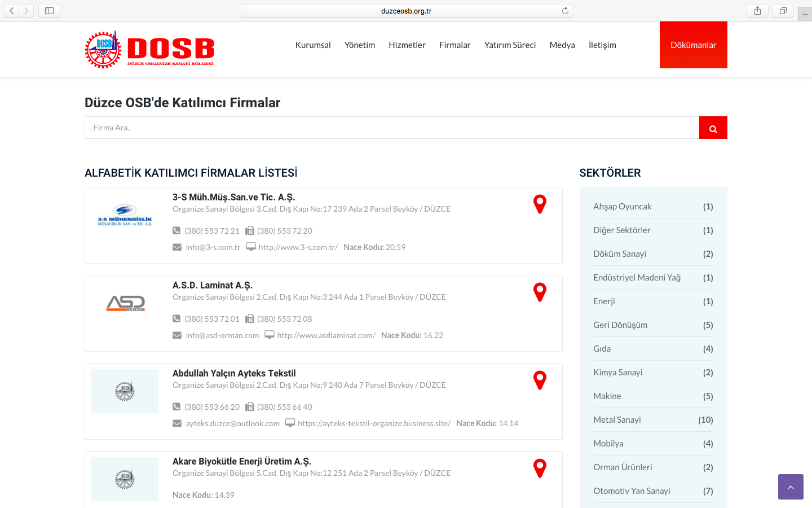Visit http://www.asdlaminat.com/ link
This screenshot has height=508, width=812.
(326, 335)
